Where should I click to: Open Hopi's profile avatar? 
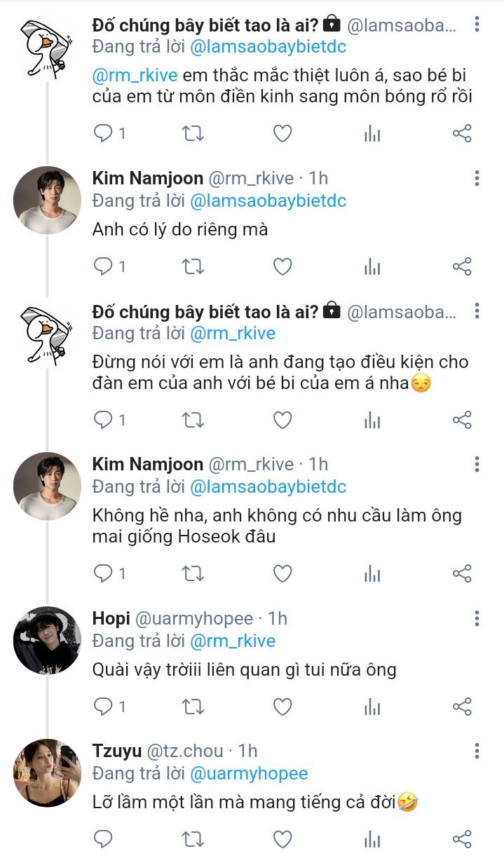[x=47, y=640]
